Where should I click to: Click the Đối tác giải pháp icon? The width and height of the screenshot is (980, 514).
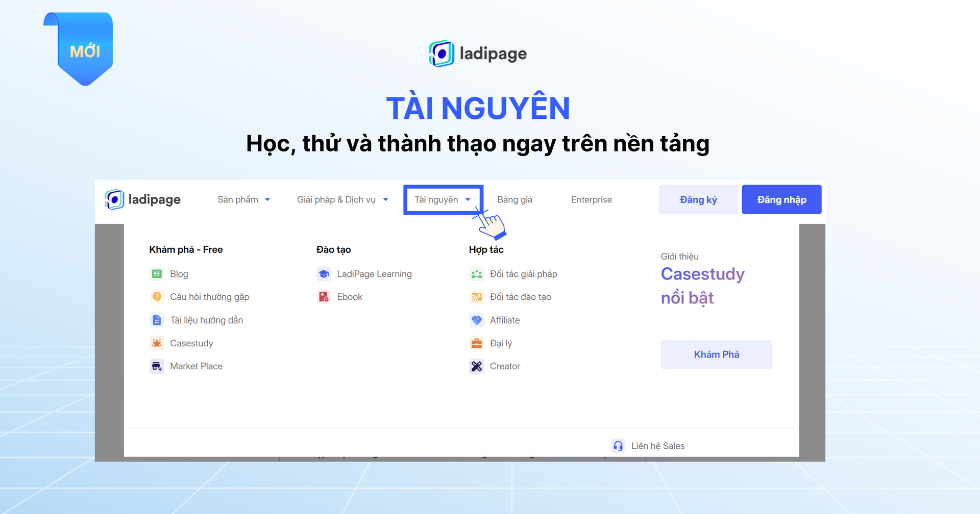point(476,274)
